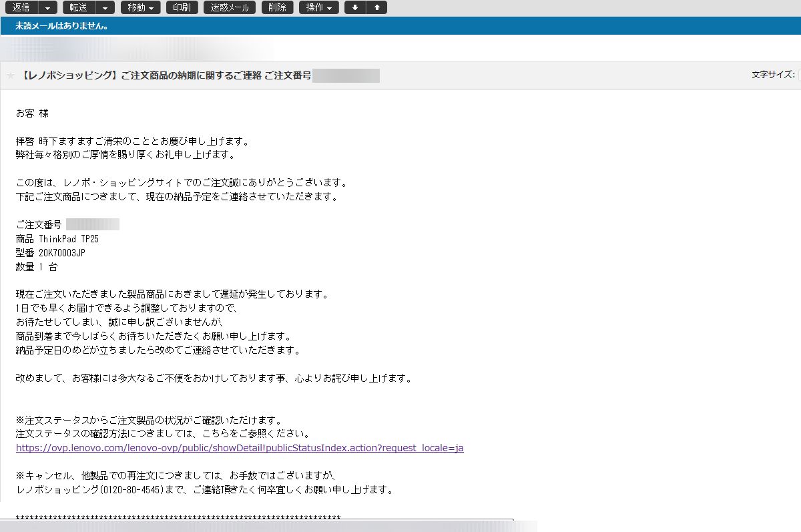This screenshot has height=532, width=801.
Task: Click the line starting ※キャンセル、他製品
Action: (178, 476)
